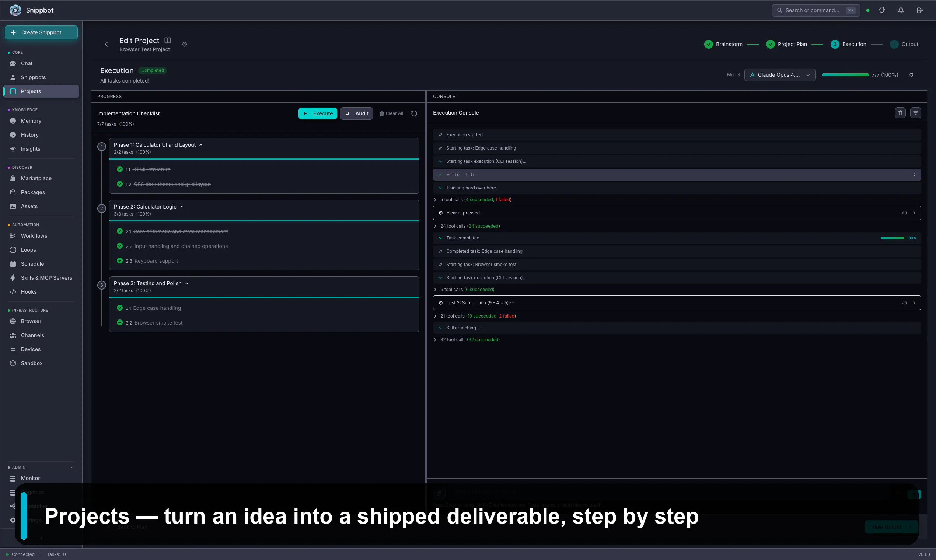Focus the Search or command field
This screenshot has width=936, height=560.
tap(815, 10)
